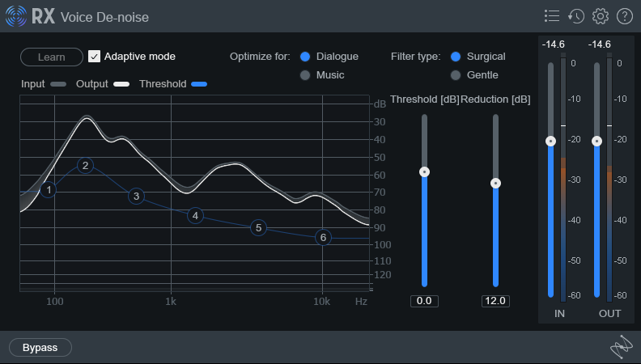
Task: Open the undo history clock icon
Action: (x=576, y=16)
